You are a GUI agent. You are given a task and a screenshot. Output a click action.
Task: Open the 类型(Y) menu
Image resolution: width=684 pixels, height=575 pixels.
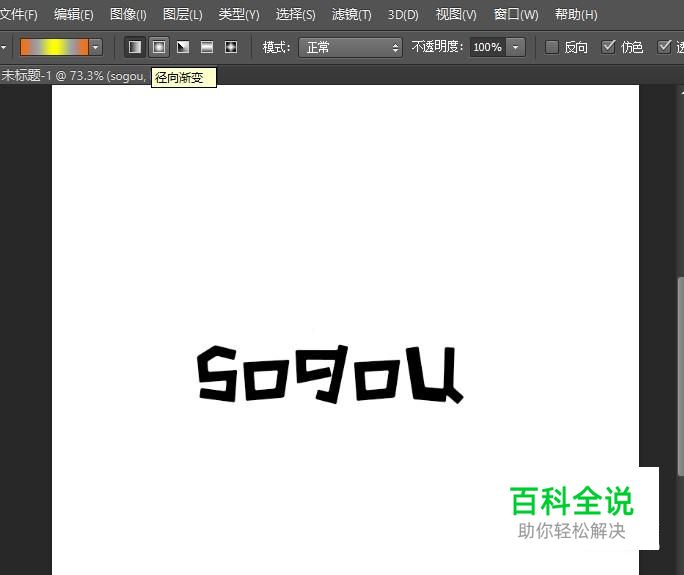[x=239, y=14]
